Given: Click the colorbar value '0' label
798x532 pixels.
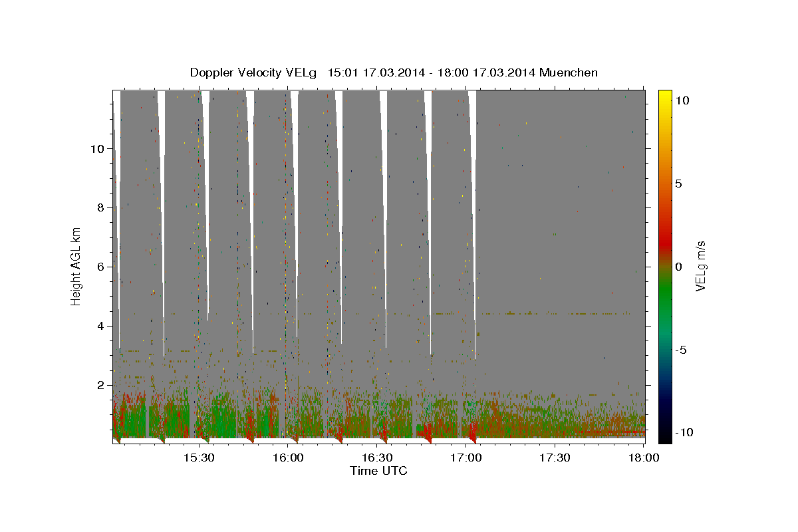Looking at the screenshot, I should pyautogui.click(x=678, y=267).
